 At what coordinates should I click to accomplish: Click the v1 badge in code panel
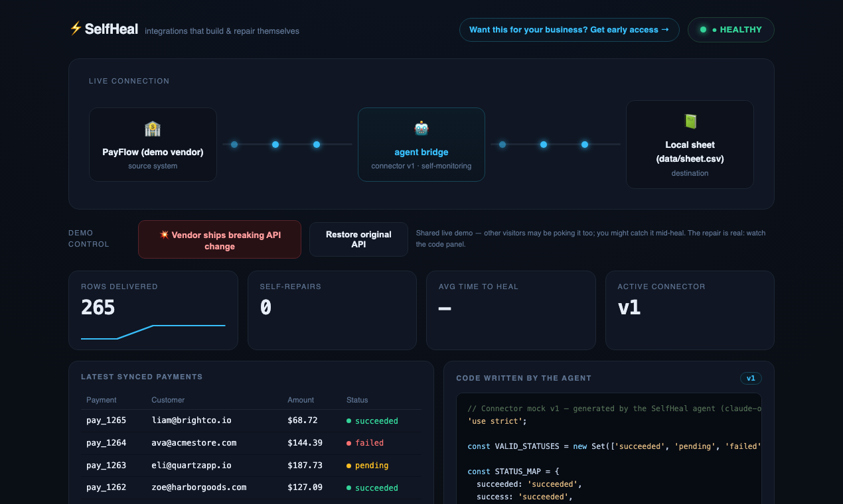[x=751, y=378]
